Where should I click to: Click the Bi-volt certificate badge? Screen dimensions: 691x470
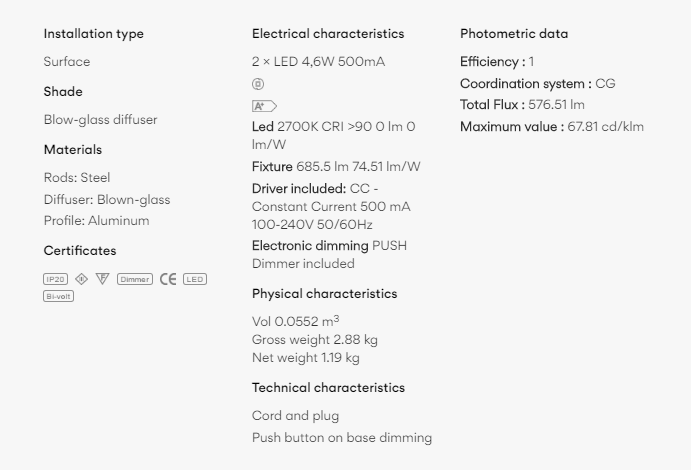59,296
